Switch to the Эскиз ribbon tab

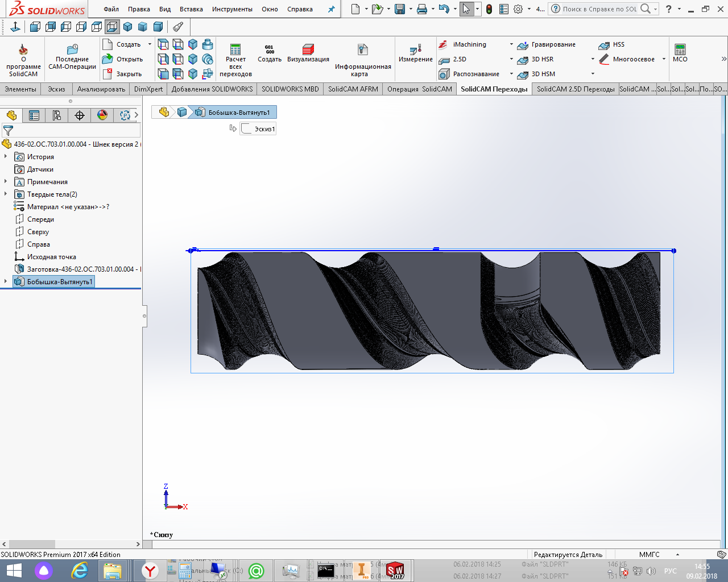(x=56, y=89)
